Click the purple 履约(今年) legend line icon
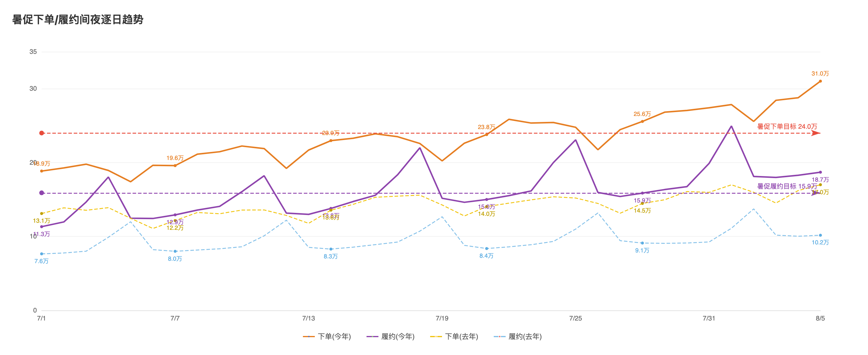Screen dimensions: 868x355 tap(372, 337)
